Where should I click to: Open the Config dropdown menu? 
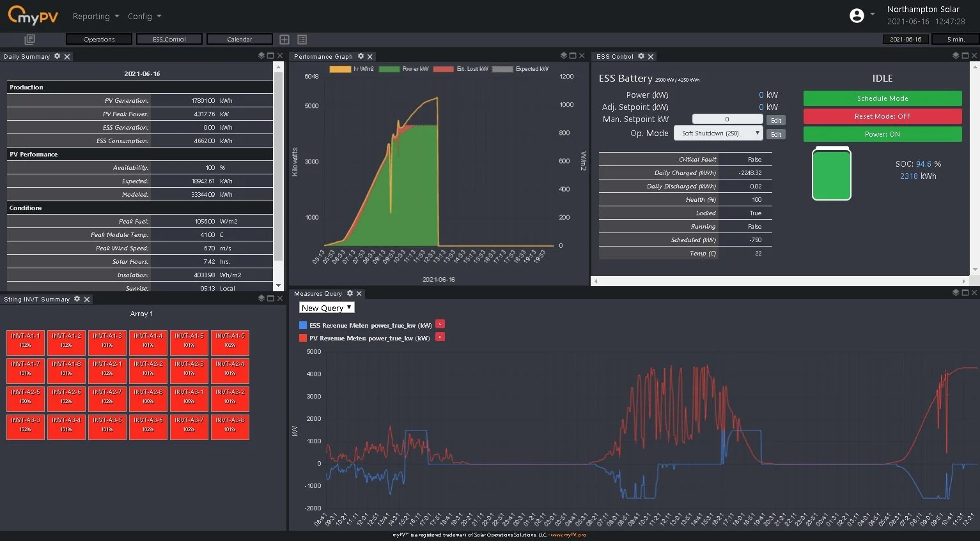[144, 16]
